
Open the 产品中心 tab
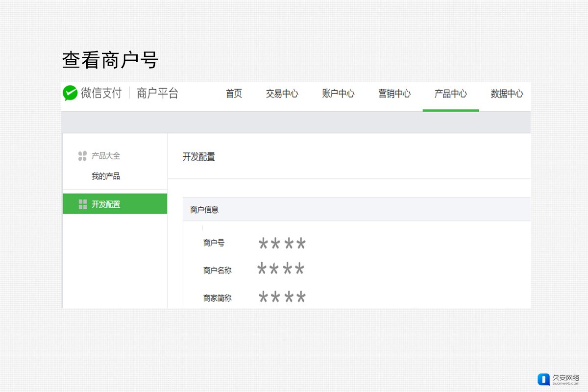450,94
